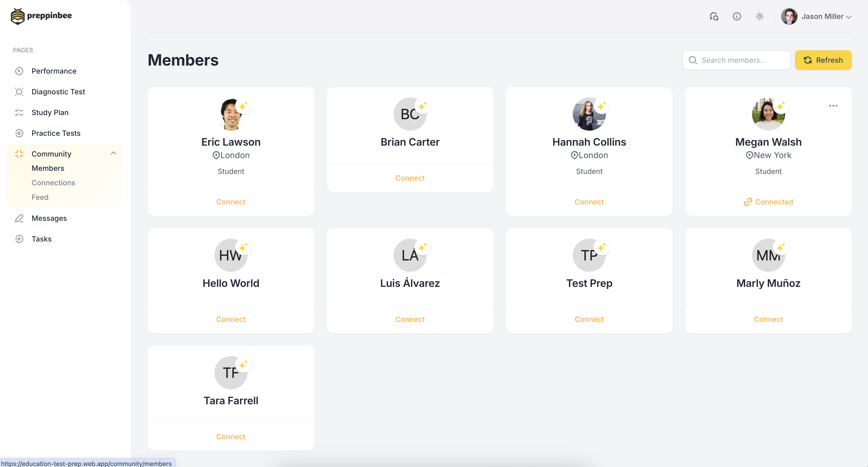Click Jason Miller's avatar in header
The width and height of the screenshot is (868, 467).
789,16
